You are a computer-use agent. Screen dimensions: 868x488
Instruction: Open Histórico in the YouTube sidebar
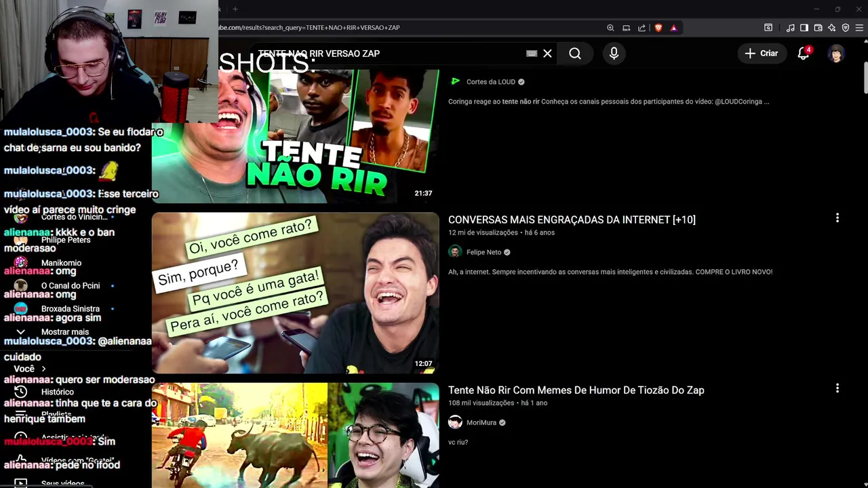coord(57,392)
